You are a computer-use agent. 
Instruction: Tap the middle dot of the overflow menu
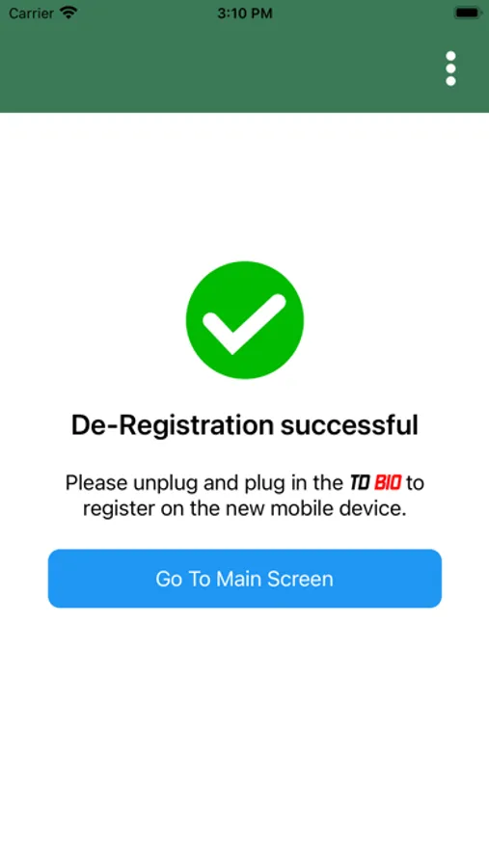point(450,68)
